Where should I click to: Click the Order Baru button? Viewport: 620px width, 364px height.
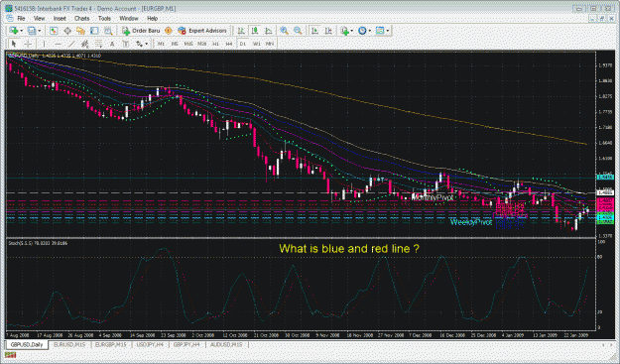point(142,31)
